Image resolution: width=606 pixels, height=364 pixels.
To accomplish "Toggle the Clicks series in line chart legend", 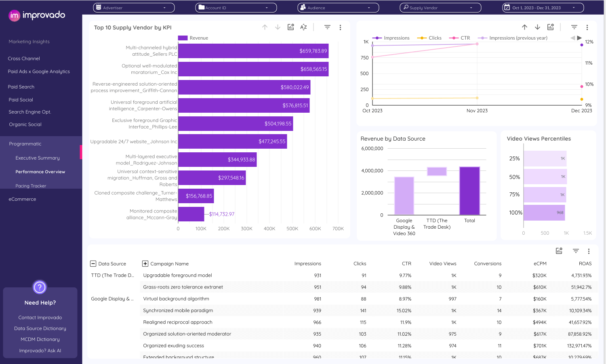I will tap(429, 38).
